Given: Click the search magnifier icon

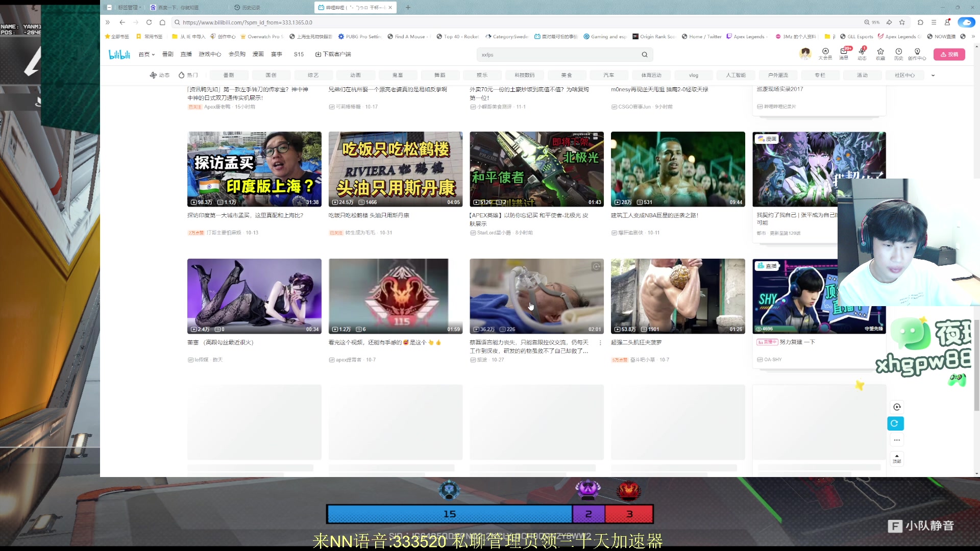Looking at the screenshot, I should click(645, 55).
